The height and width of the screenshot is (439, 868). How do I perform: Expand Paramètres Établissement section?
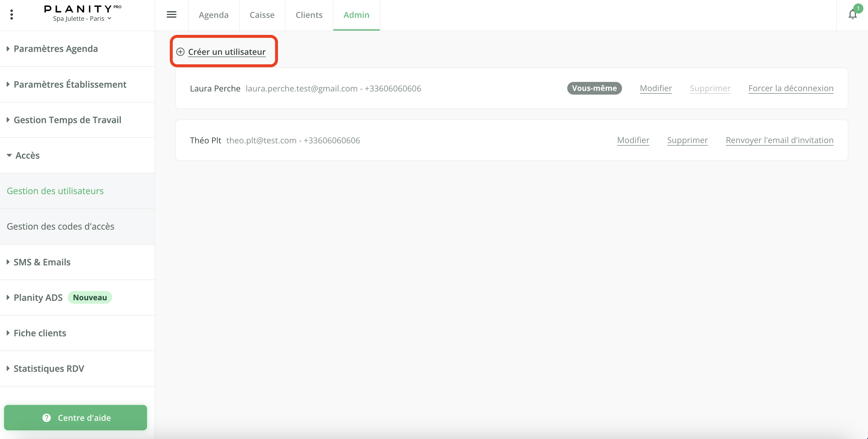click(70, 84)
